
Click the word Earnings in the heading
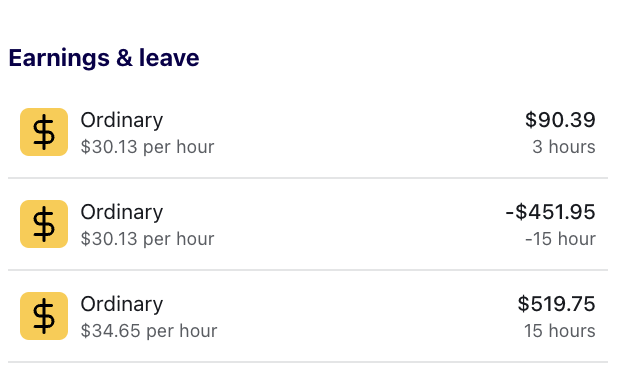[x=59, y=58]
